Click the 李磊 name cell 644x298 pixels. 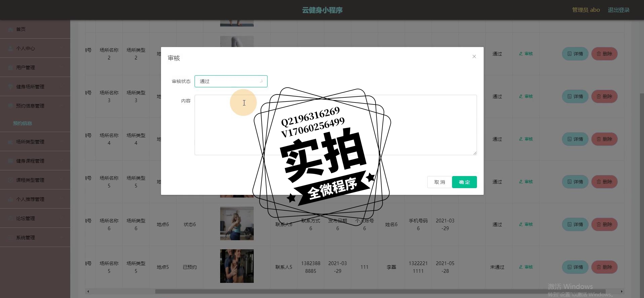391,267
